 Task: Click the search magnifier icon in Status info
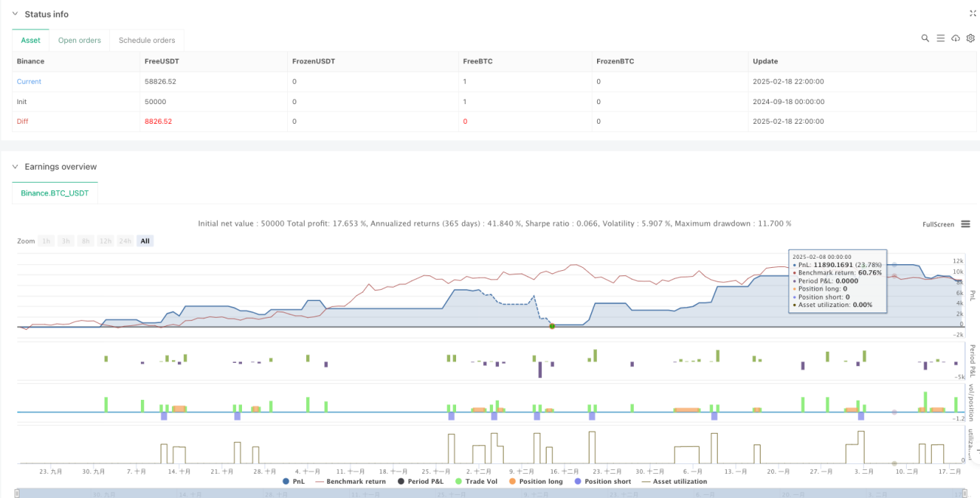pos(925,38)
